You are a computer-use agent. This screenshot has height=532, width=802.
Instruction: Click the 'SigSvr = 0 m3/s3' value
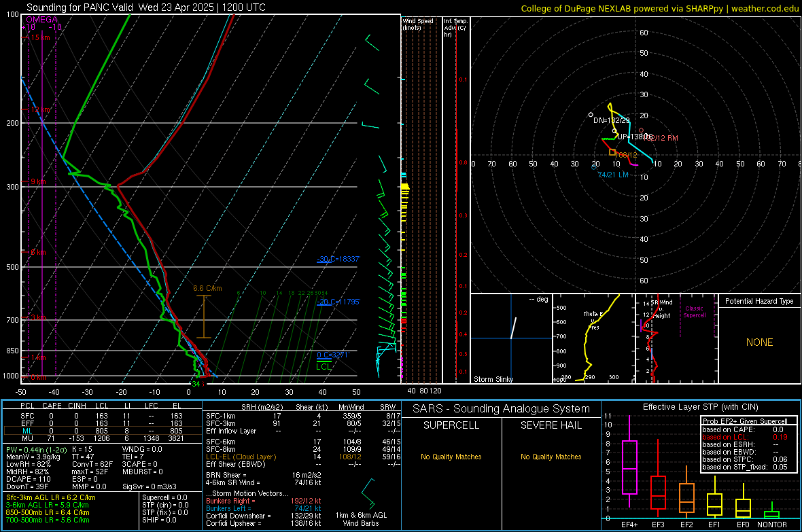click(x=150, y=487)
